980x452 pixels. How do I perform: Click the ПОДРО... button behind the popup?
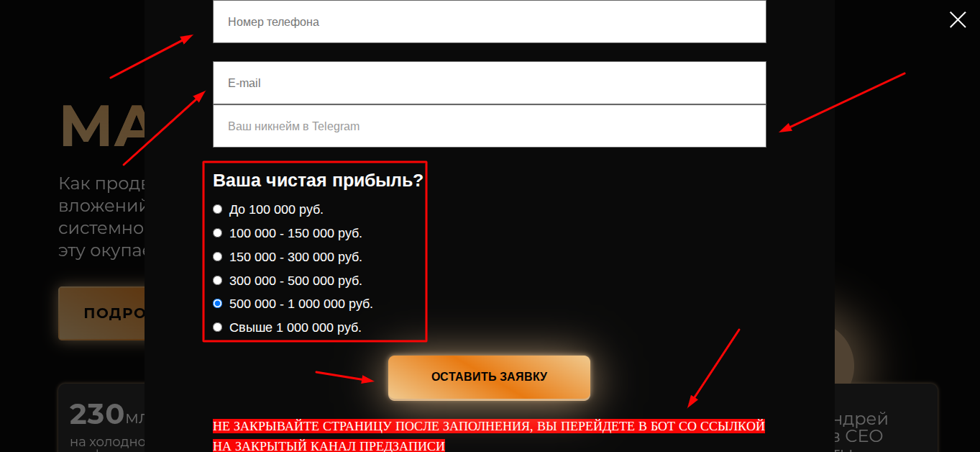point(101,313)
